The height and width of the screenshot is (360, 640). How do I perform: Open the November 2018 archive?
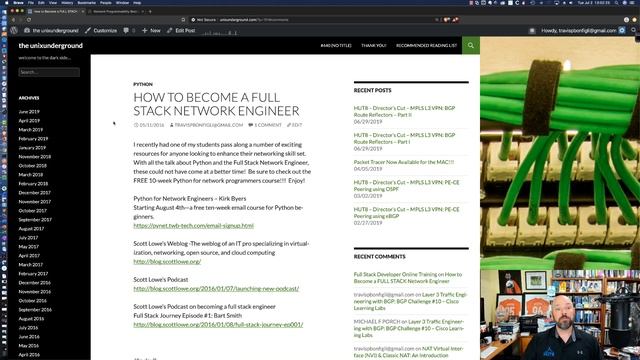pyautogui.click(x=35, y=156)
